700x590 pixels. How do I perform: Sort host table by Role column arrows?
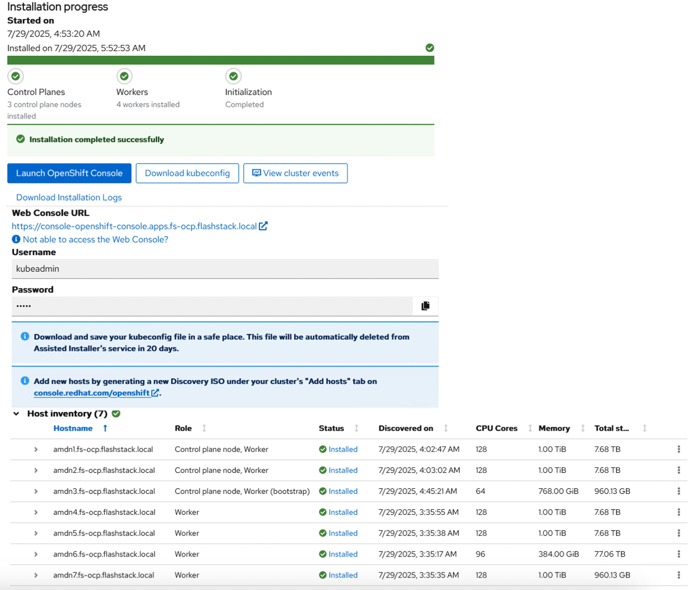pyautogui.click(x=204, y=428)
